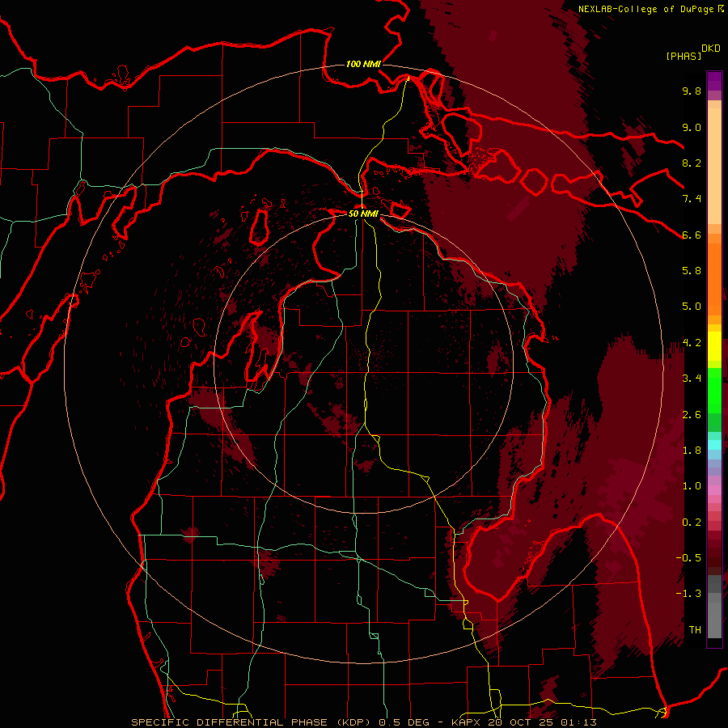Click the 2.6 legend value
This screenshot has width=728, height=728.
(x=692, y=415)
